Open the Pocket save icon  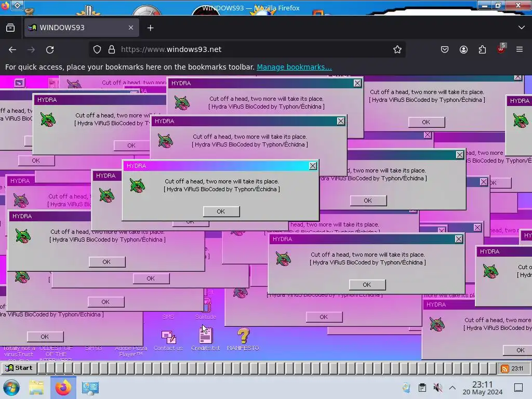pos(445,49)
